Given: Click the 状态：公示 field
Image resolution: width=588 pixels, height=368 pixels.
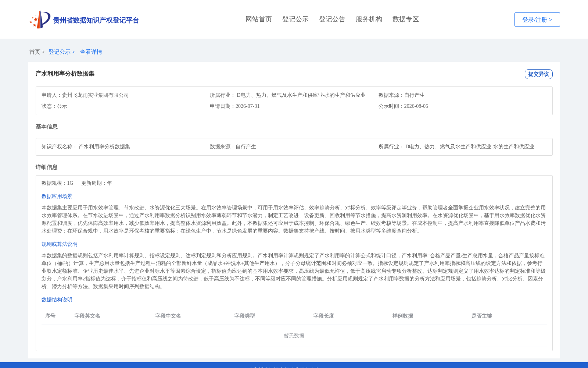Looking at the screenshot, I should click(x=54, y=106).
